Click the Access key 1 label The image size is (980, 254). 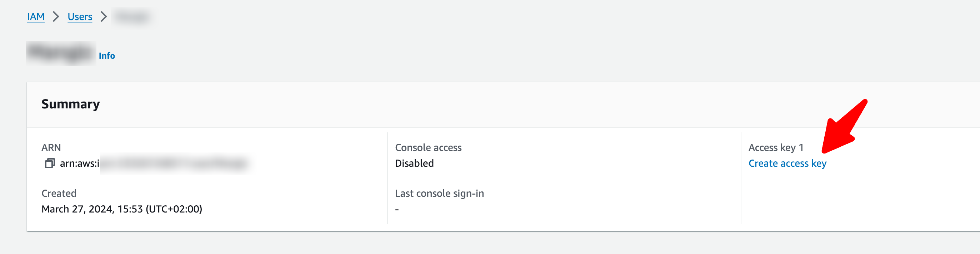click(x=776, y=147)
